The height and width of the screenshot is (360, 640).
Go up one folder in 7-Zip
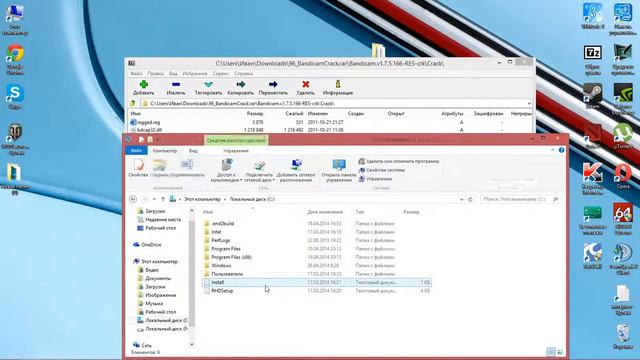[133, 103]
